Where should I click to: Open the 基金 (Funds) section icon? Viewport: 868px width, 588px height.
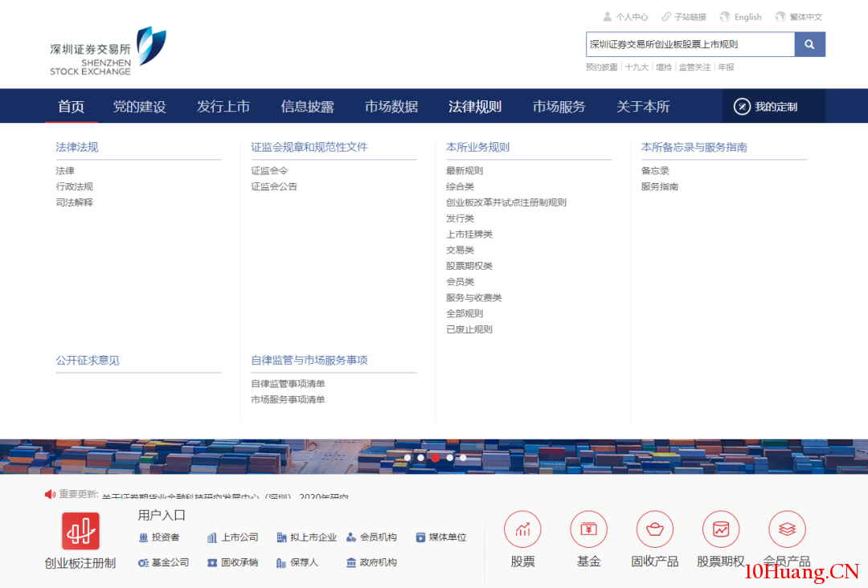(588, 529)
